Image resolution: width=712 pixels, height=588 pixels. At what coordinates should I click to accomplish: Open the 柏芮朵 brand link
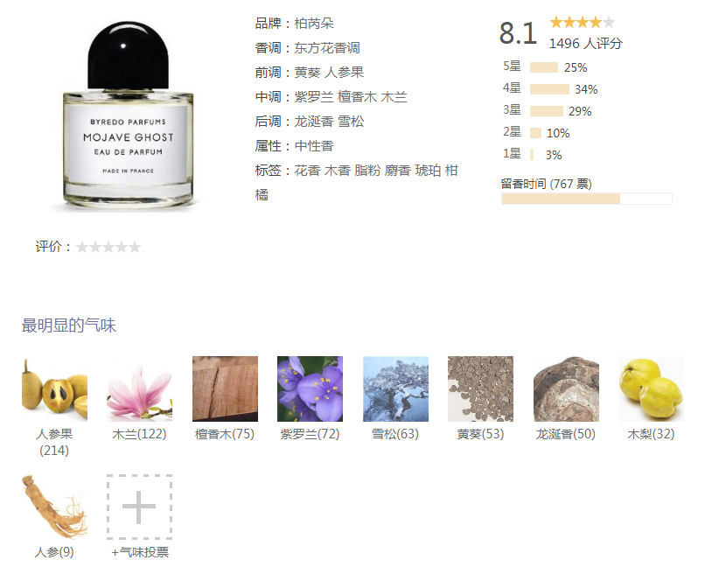(314, 23)
